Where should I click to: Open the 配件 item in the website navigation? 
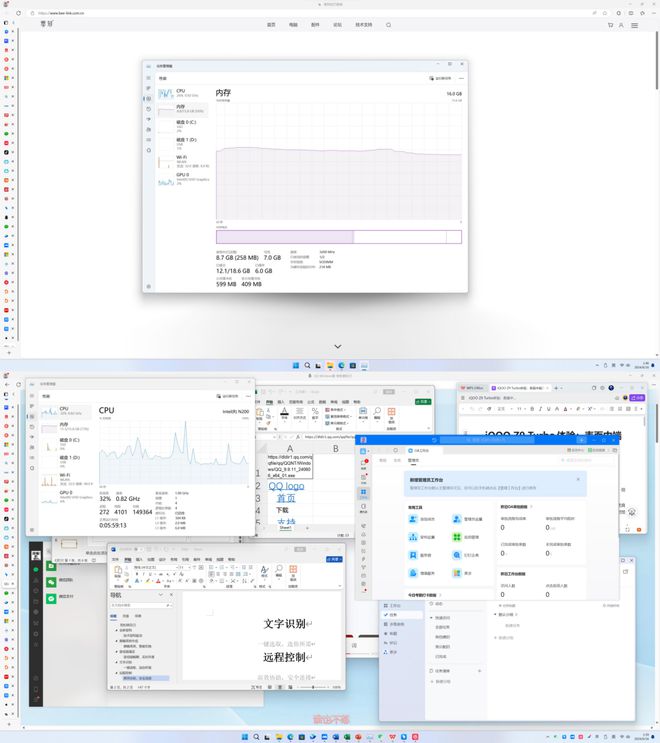click(315, 25)
